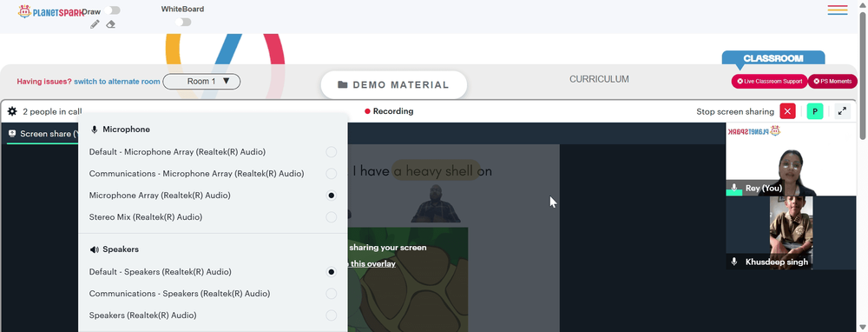Select the eraser tool

tap(111, 24)
